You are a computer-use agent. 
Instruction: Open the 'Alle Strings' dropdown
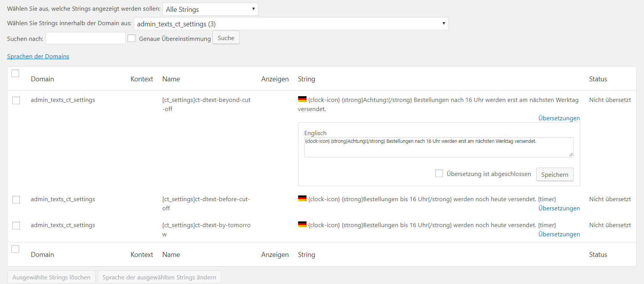click(210, 9)
